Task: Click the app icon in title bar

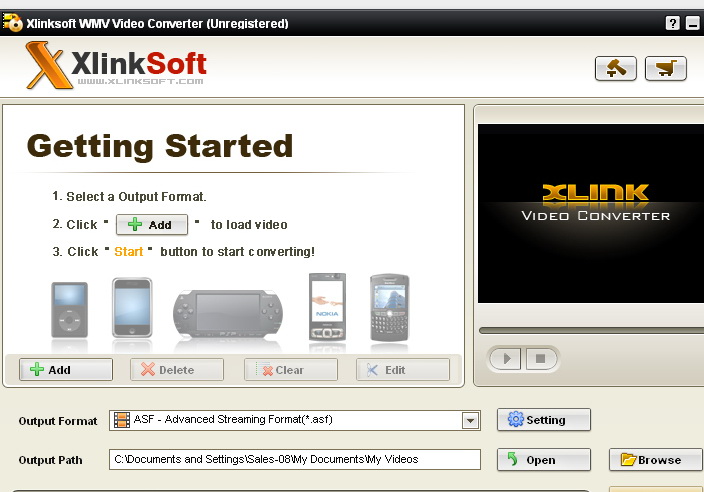Action: (x=12, y=22)
